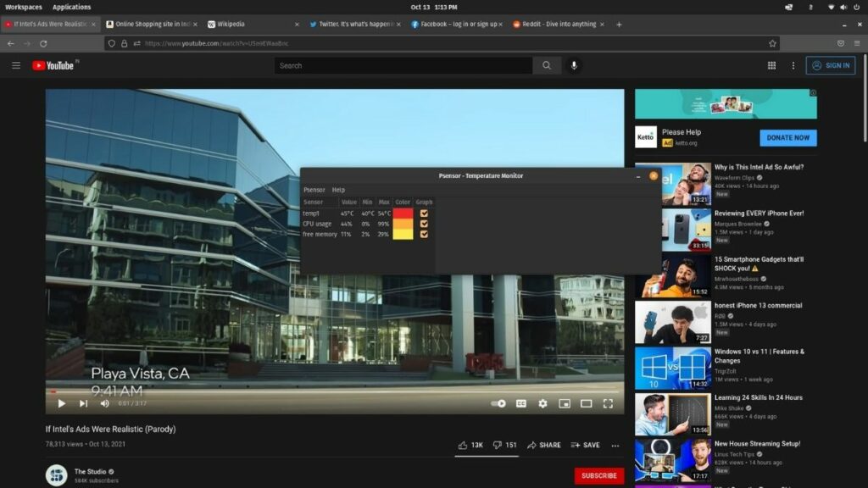868x488 pixels.
Task: Click inside the YouTube search field
Action: (x=398, y=65)
